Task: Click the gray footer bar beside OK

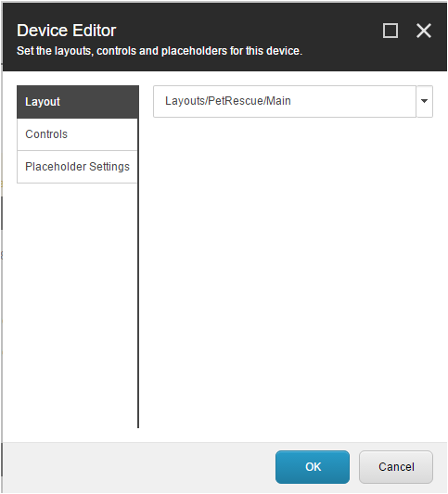Action: (139, 467)
